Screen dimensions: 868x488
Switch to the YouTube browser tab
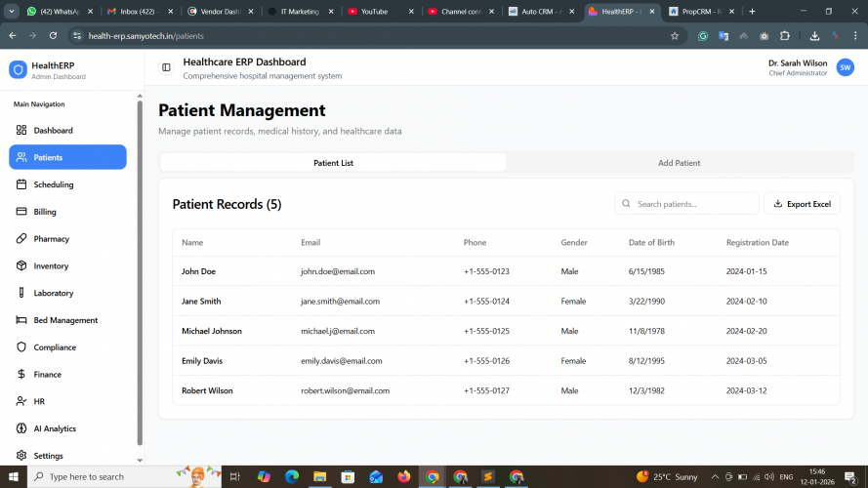(374, 11)
